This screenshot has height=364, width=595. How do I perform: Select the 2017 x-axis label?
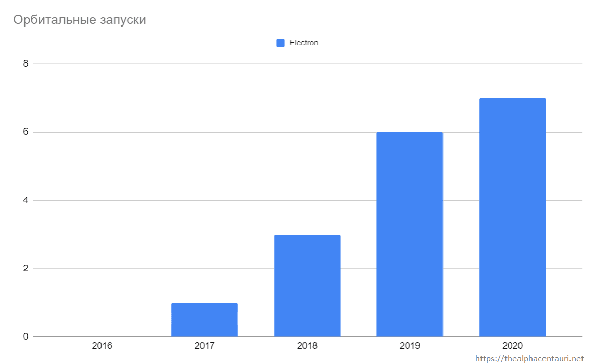point(205,346)
